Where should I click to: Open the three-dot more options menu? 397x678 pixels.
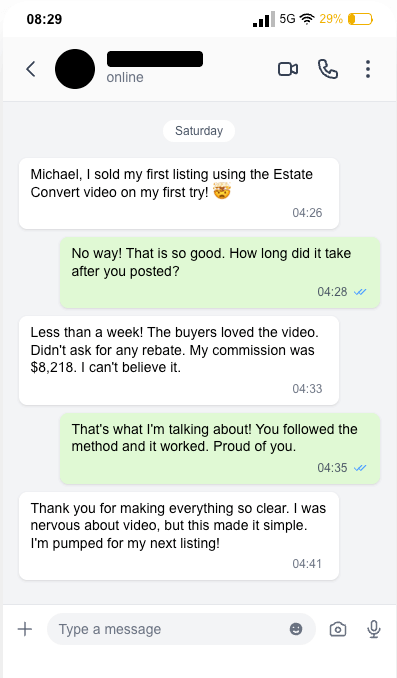[x=368, y=69]
